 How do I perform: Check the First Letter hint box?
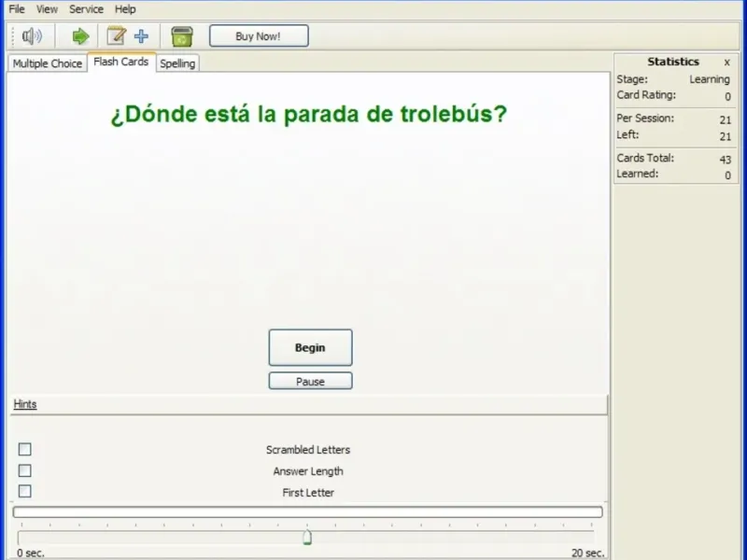(25, 491)
